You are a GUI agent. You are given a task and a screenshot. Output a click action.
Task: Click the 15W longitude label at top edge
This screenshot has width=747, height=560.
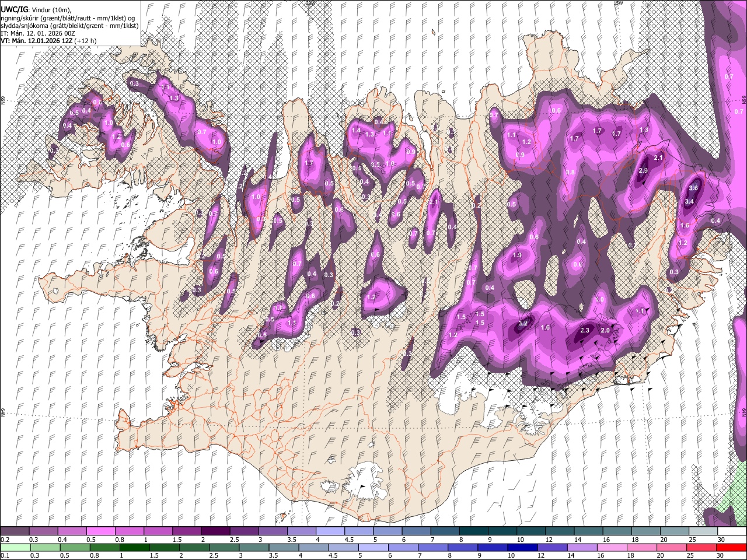pyautogui.click(x=617, y=3)
